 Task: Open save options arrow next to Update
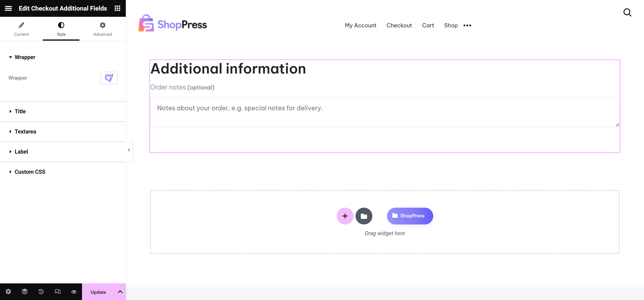[120, 291]
